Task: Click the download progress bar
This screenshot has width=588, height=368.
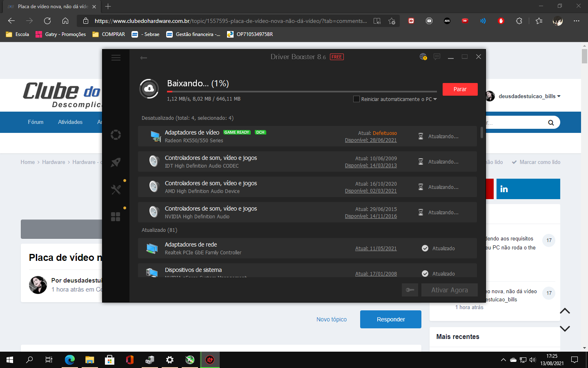Action: (302, 92)
